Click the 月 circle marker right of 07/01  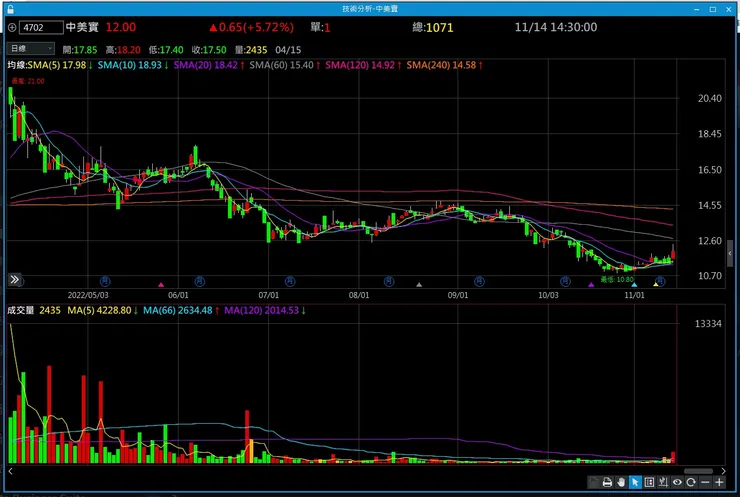coord(290,281)
